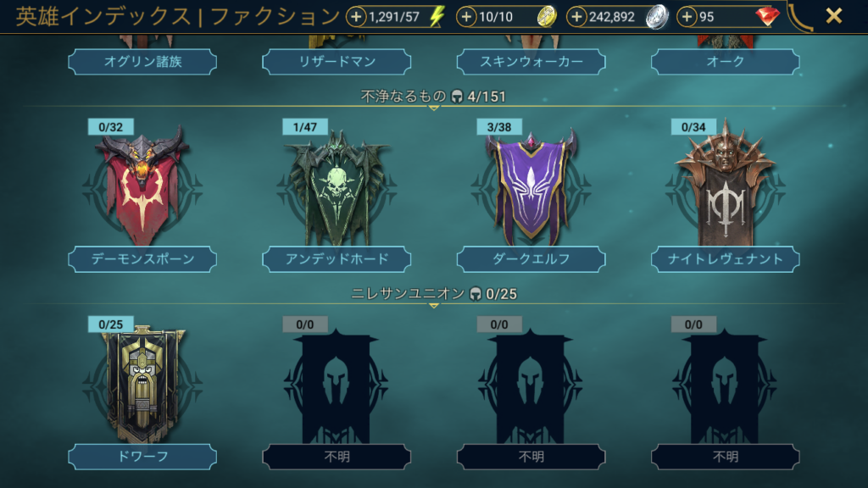The height and width of the screenshot is (488, 868).
Task: Collapse the ニレサンユニオン section arrow
Action: click(x=434, y=306)
